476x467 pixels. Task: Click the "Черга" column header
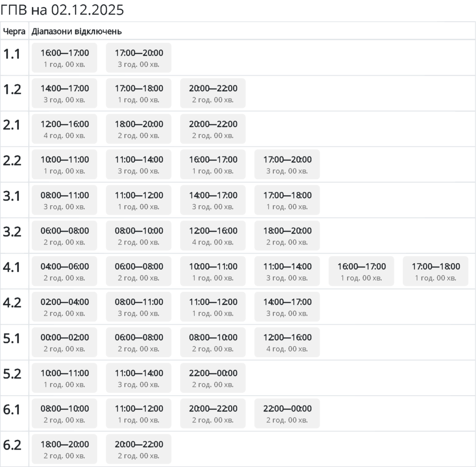[14, 32]
